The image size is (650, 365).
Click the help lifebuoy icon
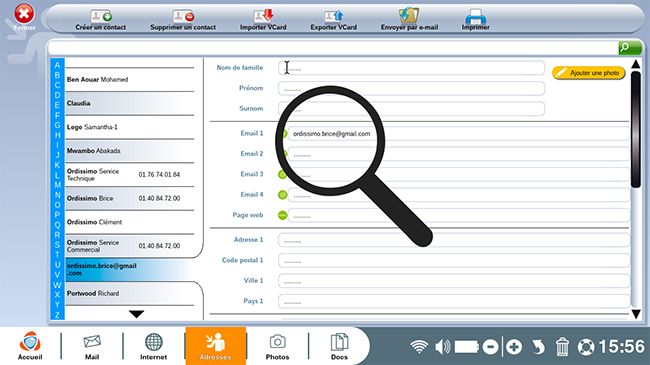pyautogui.click(x=586, y=347)
